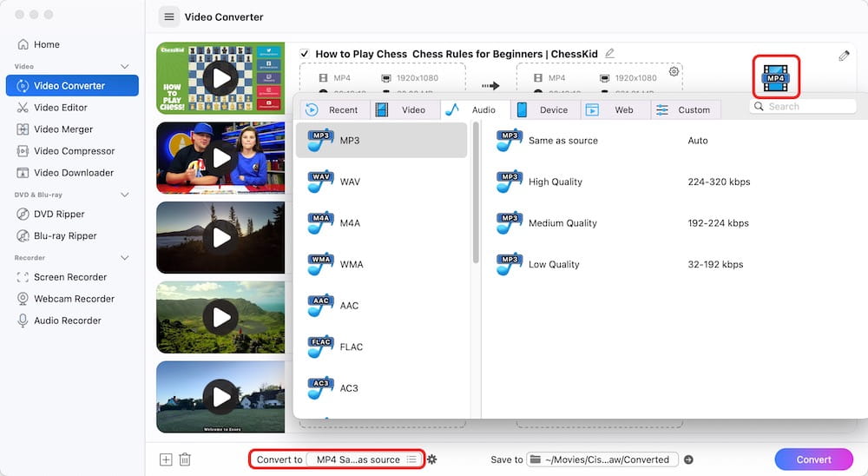
Task: Open output settings gear on the MP4 box
Action: pyautogui.click(x=674, y=71)
